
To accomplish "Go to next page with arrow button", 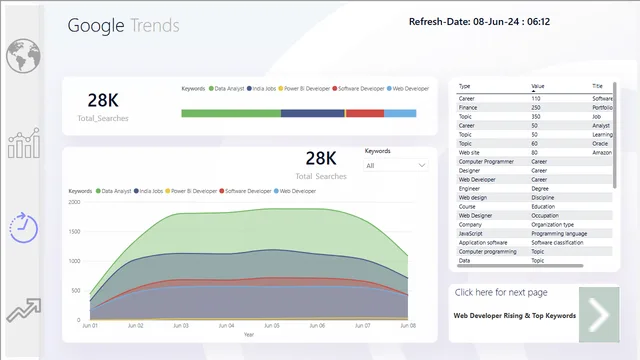I will [x=599, y=314].
